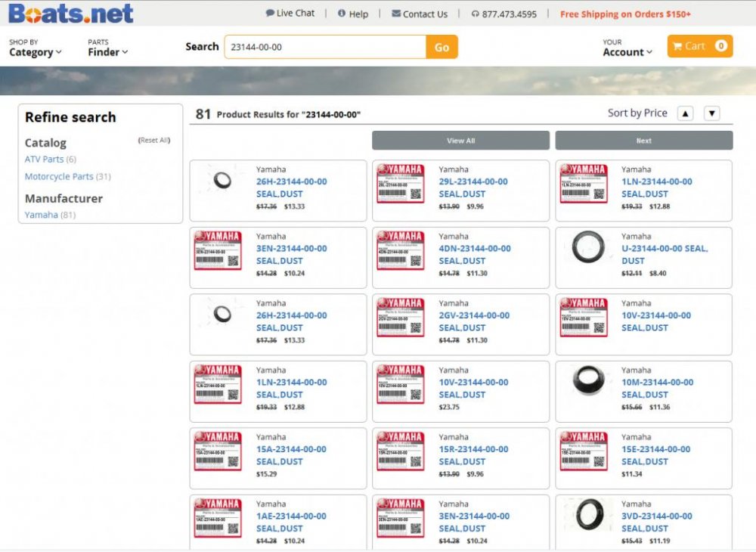Sort by price descending arrow
756x552 pixels.
click(711, 113)
